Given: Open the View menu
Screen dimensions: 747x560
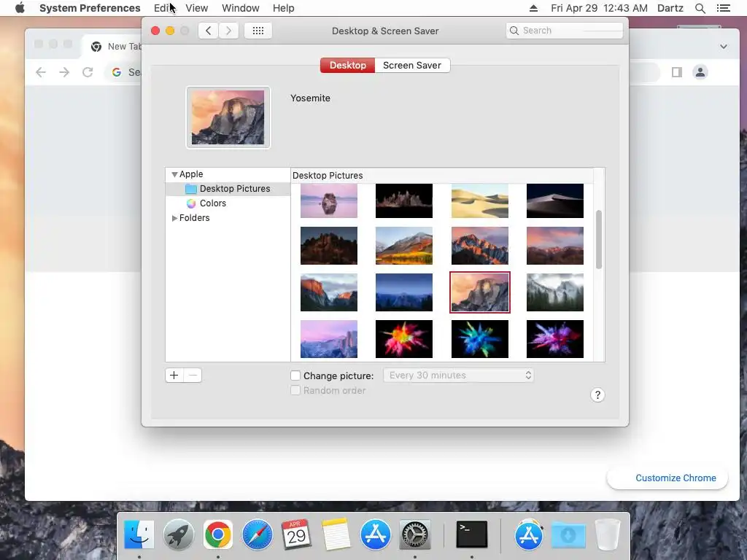Looking at the screenshot, I should click(x=196, y=8).
